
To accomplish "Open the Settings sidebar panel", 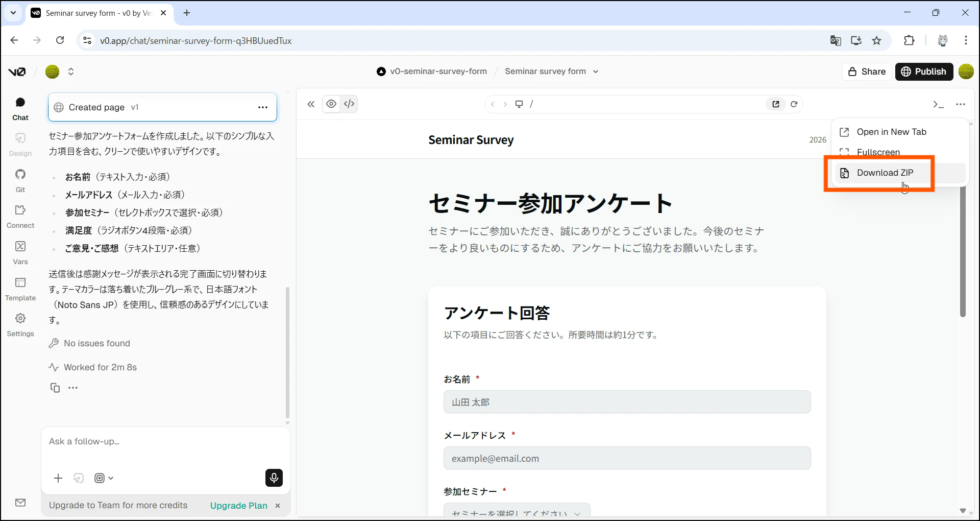I will point(20,325).
